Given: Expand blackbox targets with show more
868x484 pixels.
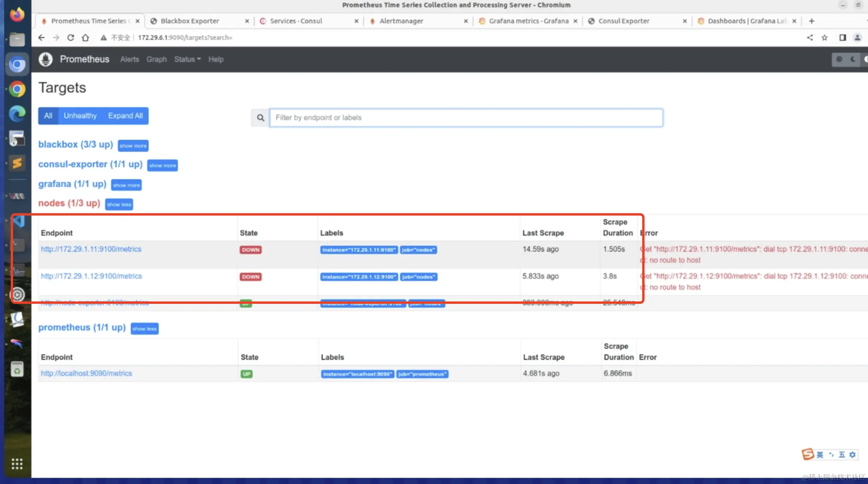Looking at the screenshot, I should pos(133,146).
